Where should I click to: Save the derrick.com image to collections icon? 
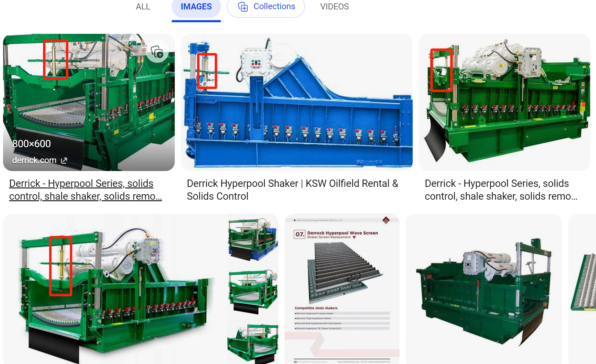pyautogui.click(x=157, y=52)
